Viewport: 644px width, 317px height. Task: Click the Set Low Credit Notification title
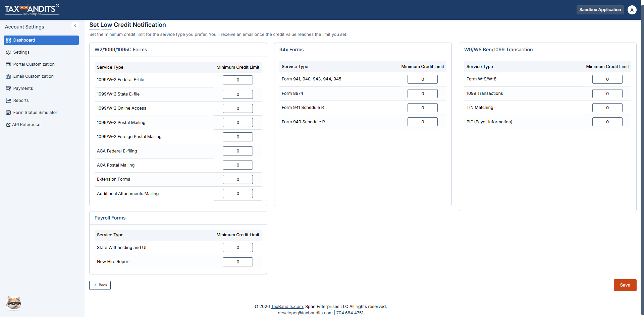coord(127,25)
